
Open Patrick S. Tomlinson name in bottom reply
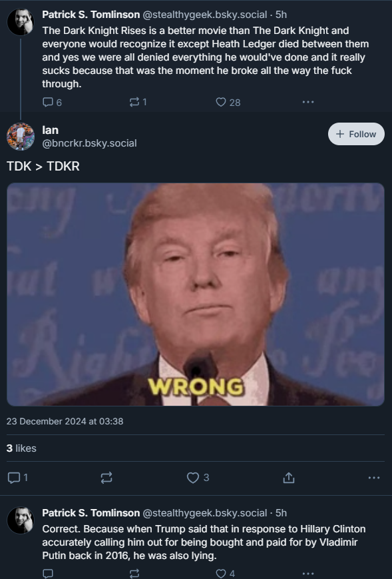tap(91, 513)
